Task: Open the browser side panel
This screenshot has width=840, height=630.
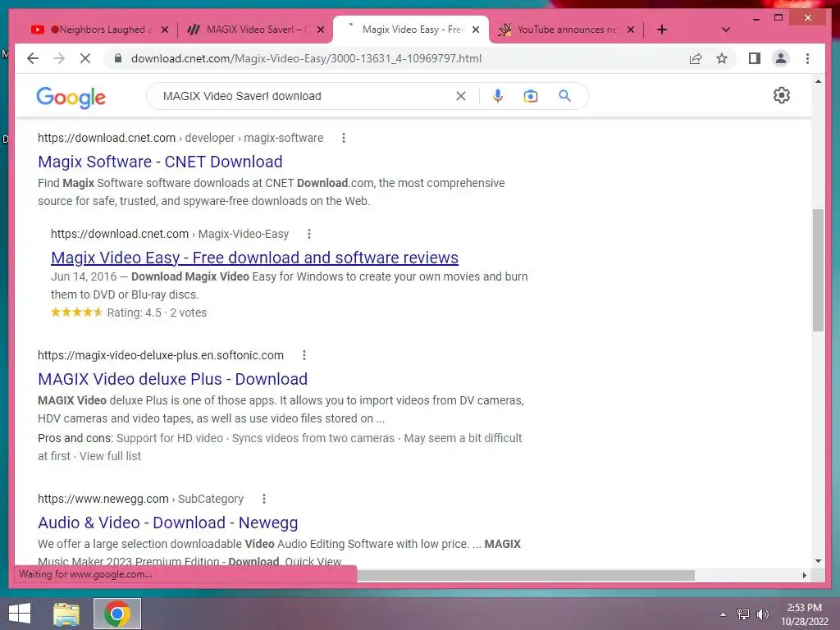Action: [755, 58]
